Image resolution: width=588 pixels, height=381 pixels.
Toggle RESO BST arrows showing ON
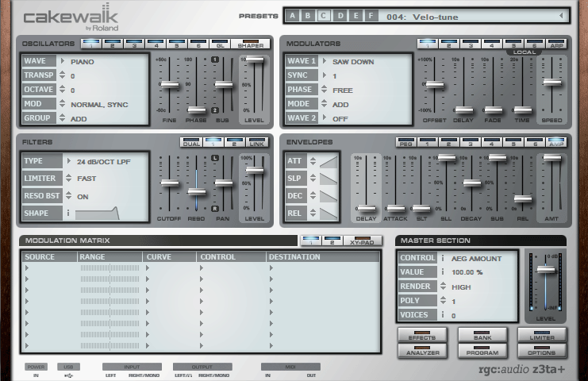tap(68, 195)
